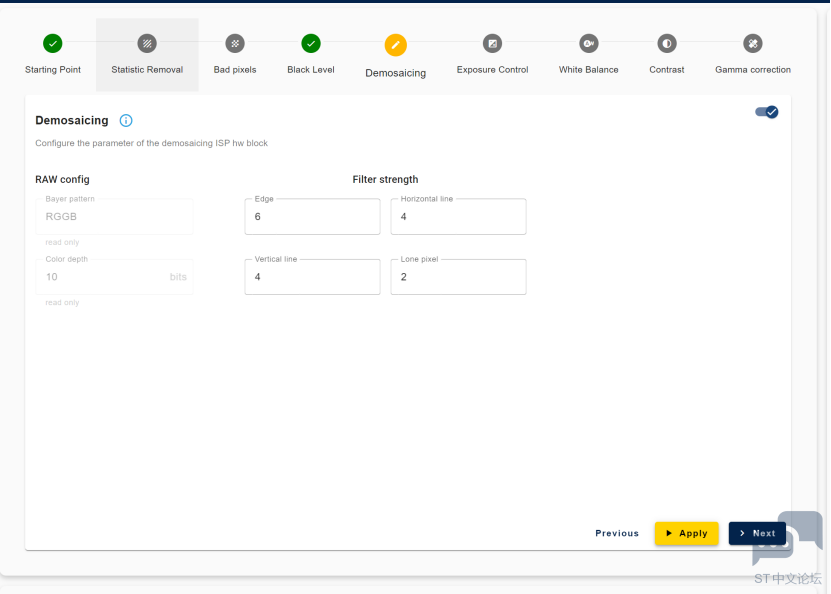Go to the Starting Point step label
Screen dimensions: 831x594
click(x=52, y=69)
